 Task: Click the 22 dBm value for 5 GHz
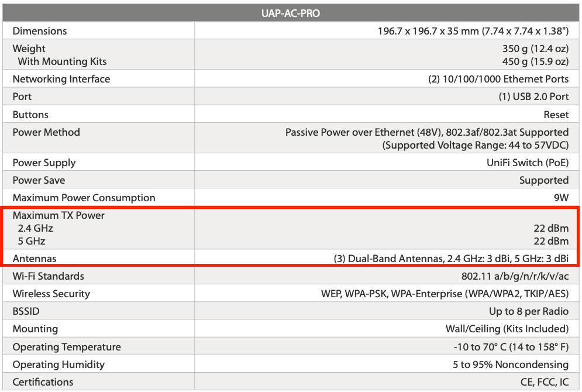[551, 241]
